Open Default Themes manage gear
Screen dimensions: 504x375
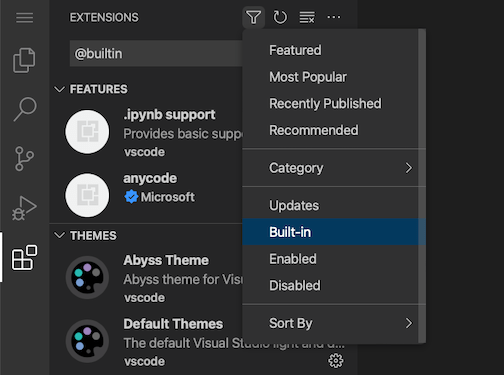[336, 361]
